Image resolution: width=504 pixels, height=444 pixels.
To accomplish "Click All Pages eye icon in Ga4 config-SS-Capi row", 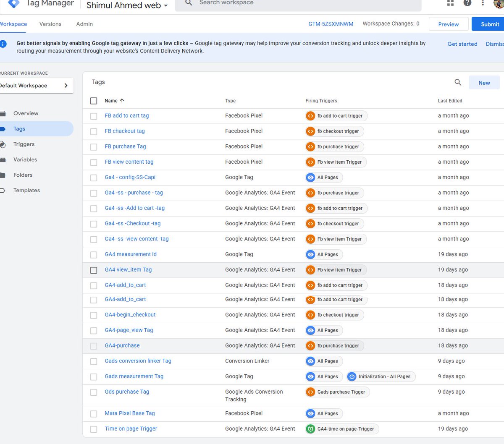I will click(310, 178).
